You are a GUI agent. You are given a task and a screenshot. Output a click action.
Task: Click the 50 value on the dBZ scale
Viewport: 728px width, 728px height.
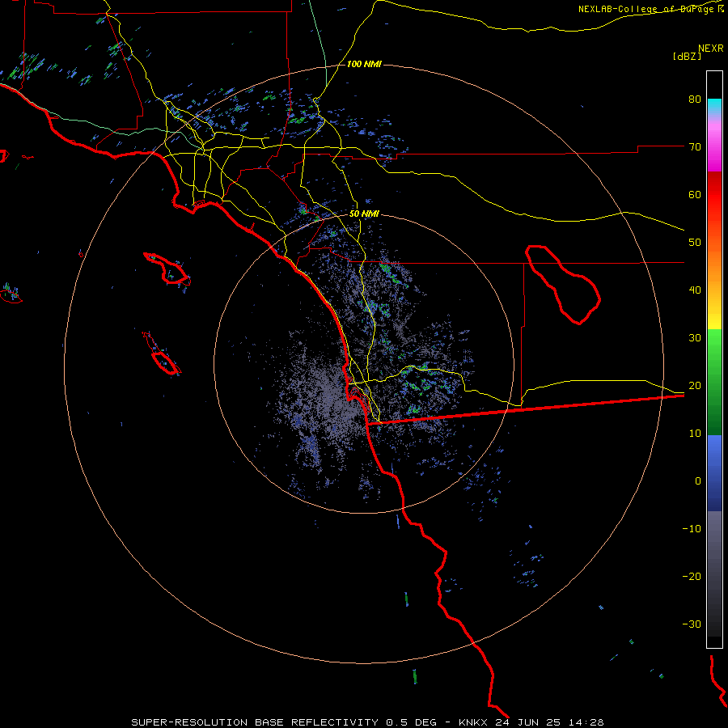(695, 243)
